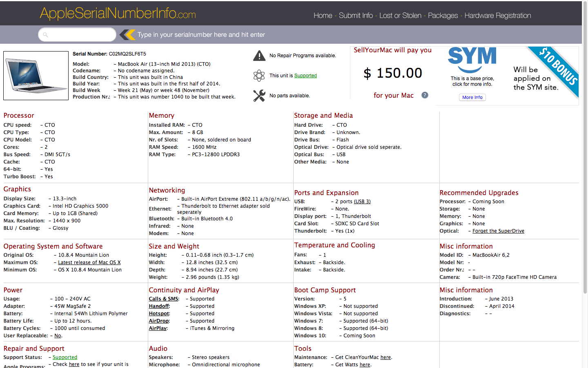Viewport: 588px width, 368px height.
Task: Click the SellYourMac will pay you heading
Action: pyautogui.click(x=392, y=50)
